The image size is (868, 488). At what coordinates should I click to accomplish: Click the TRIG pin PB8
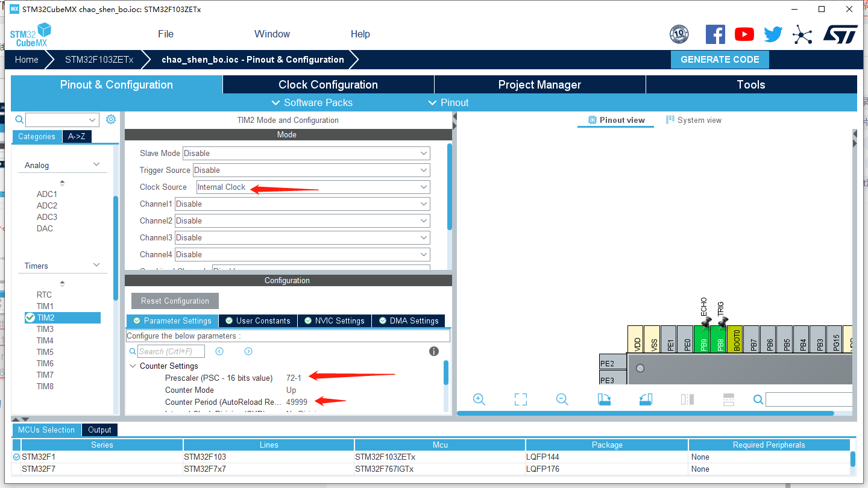(719, 339)
